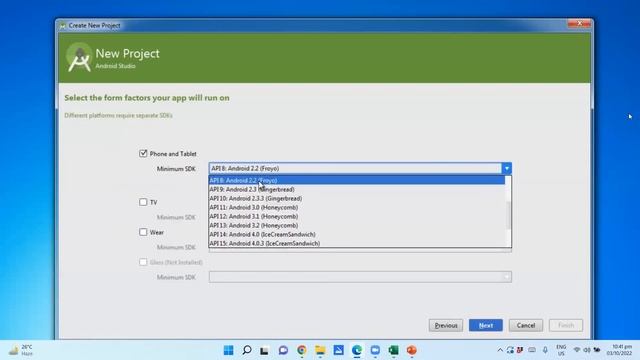The image size is (640, 360).
Task: Select API 9: Android 2.3 (Gingerbread)
Action: click(x=357, y=189)
